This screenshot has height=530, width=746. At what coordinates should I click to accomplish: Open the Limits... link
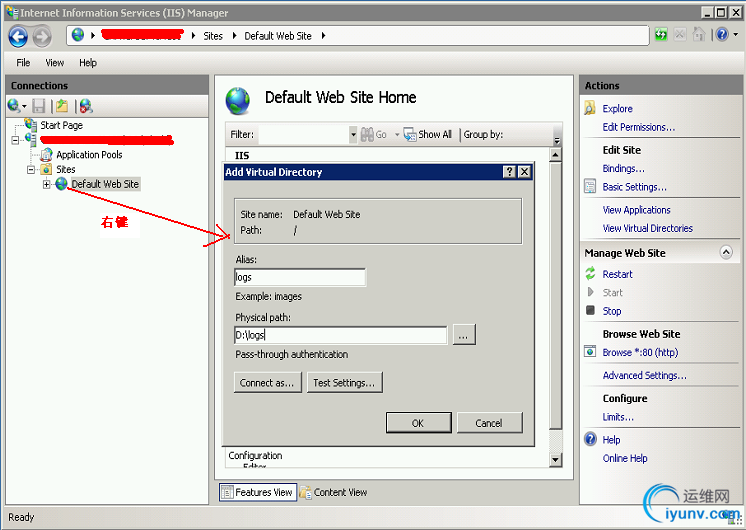(x=618, y=417)
